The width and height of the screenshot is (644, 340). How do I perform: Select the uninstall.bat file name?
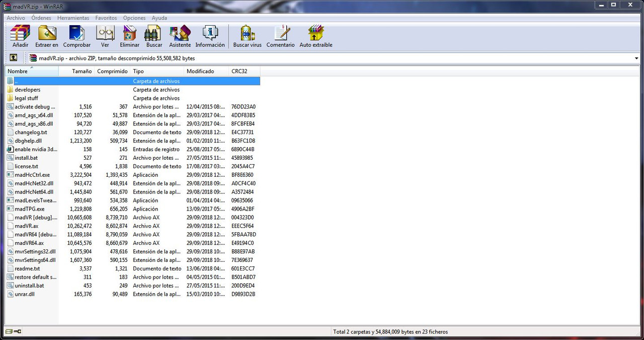tap(29, 286)
